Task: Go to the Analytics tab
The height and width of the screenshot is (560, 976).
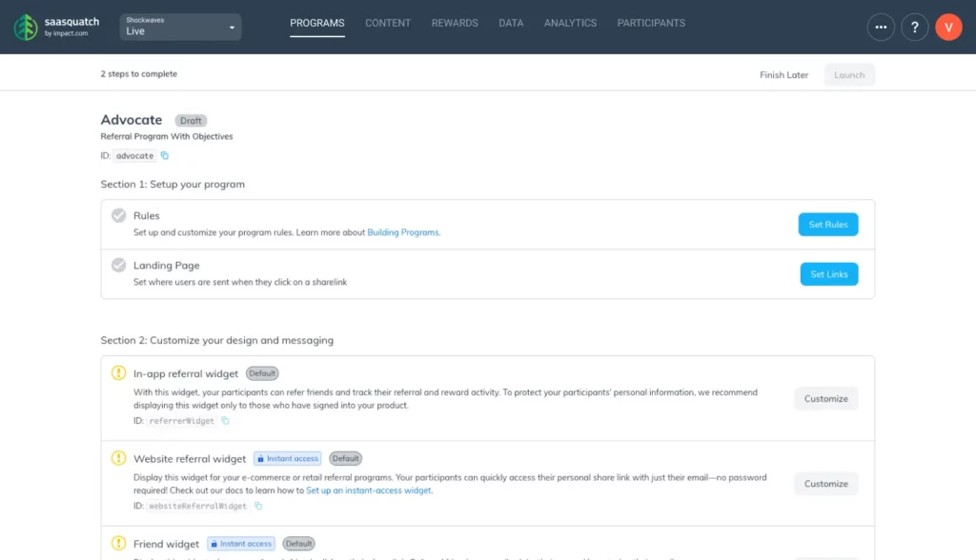Action: click(x=570, y=23)
